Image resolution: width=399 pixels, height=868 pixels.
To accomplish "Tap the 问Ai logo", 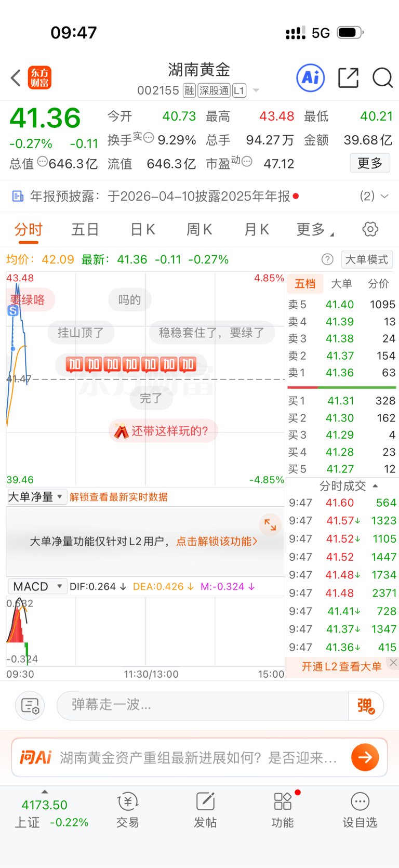I will coord(35,757).
